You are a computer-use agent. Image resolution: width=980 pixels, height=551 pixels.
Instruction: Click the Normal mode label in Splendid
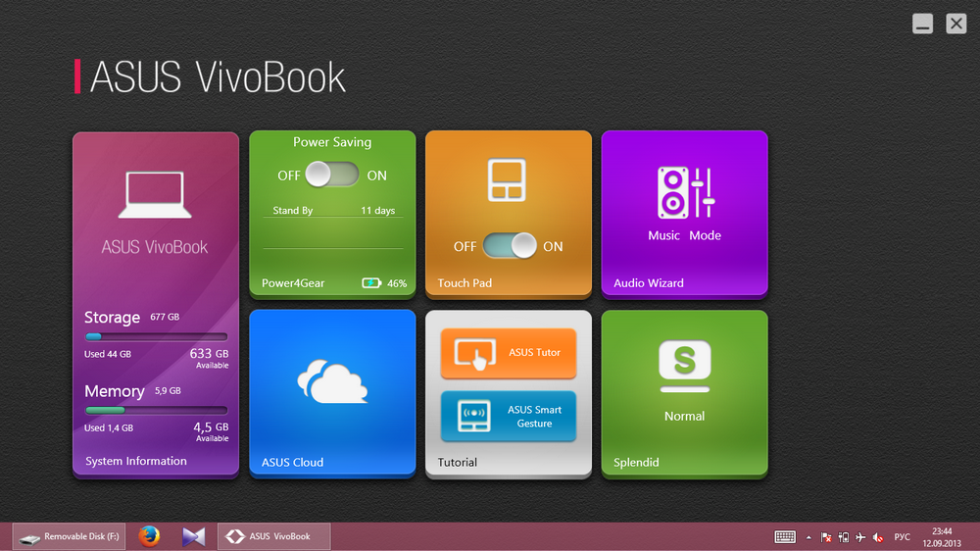click(x=684, y=416)
